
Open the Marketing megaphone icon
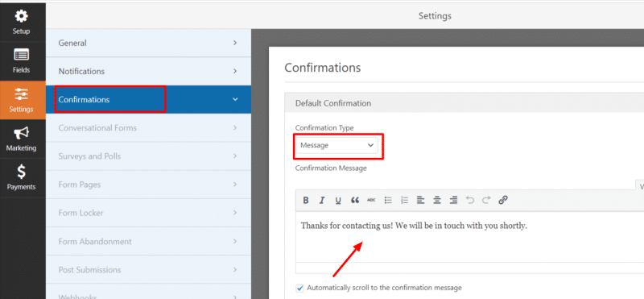[x=21, y=132]
